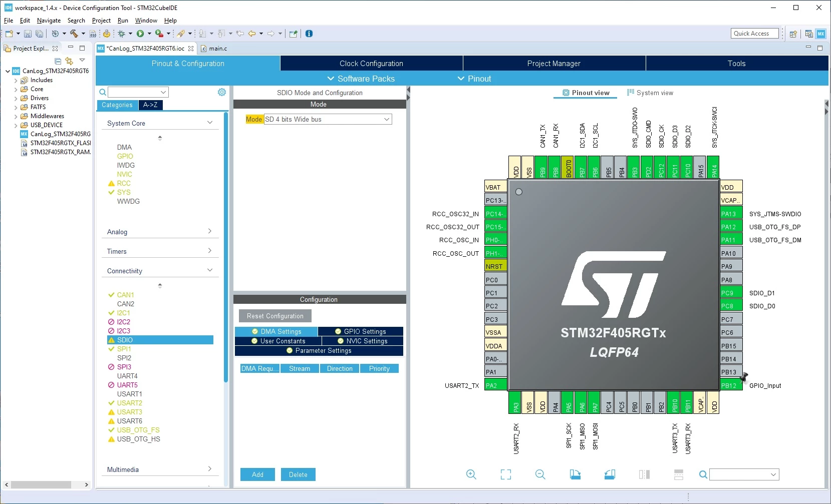Maximize the editor area

[x=820, y=48]
